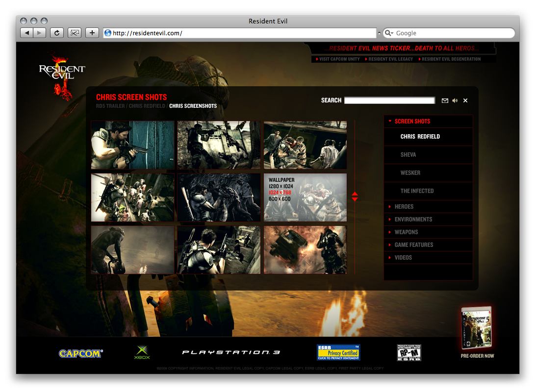Image resolution: width=536 pixels, height=392 pixels.
Task: Click the RD5 TRAILER breadcrumb
Action: coord(110,106)
